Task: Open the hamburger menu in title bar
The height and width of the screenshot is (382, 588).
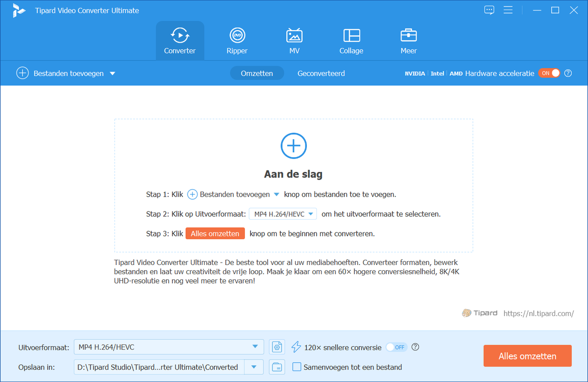Action: click(x=508, y=10)
